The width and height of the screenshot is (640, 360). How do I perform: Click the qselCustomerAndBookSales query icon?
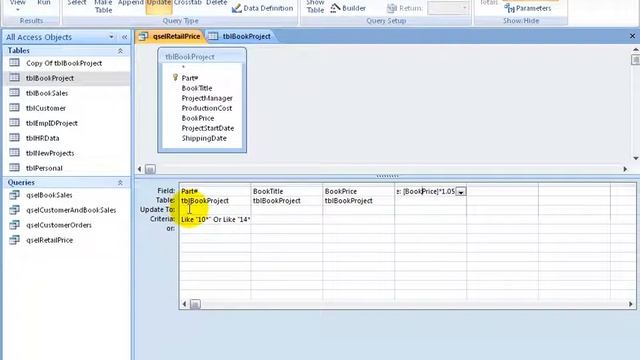(14, 210)
